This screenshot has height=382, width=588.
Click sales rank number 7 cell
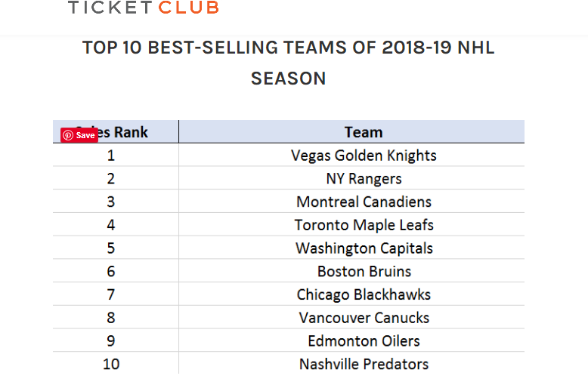pos(111,294)
